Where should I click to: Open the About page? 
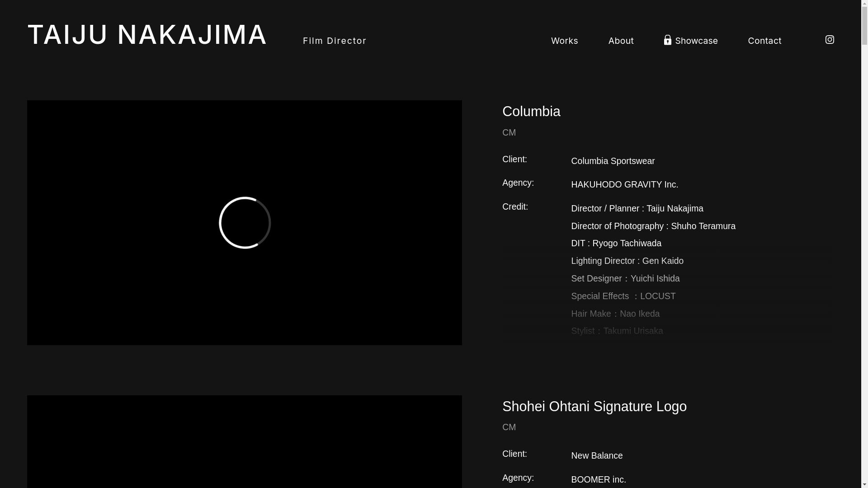(x=621, y=41)
